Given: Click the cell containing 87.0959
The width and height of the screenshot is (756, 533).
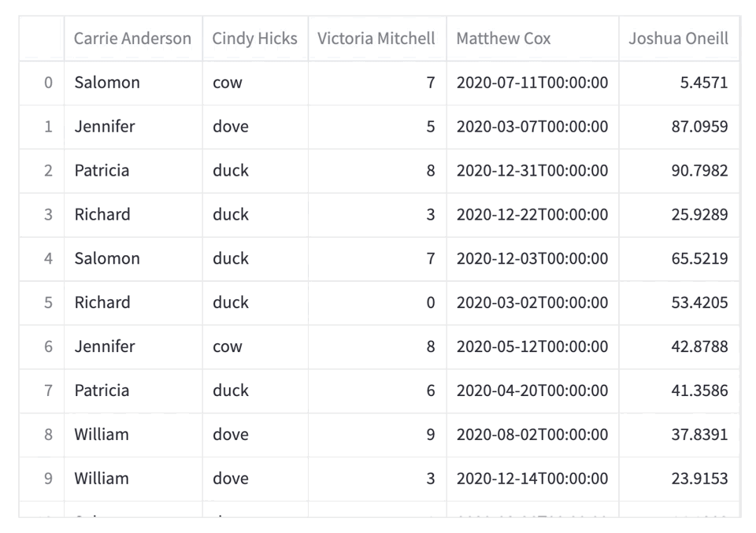Looking at the screenshot, I should (679, 127).
